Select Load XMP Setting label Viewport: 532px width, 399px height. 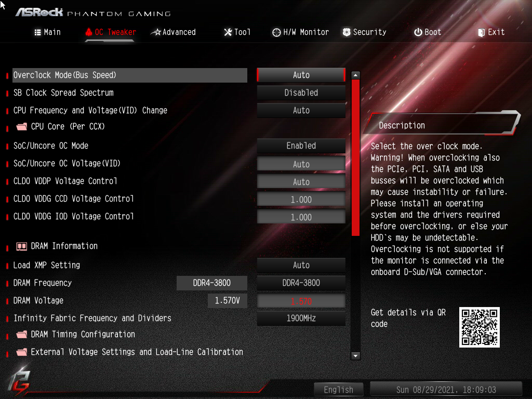click(46, 265)
